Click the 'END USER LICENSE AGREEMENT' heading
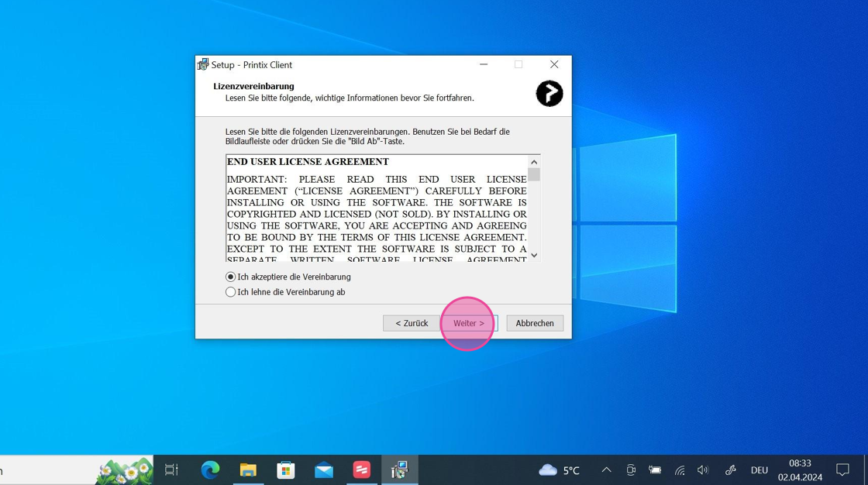This screenshot has height=485, width=868. (x=308, y=162)
